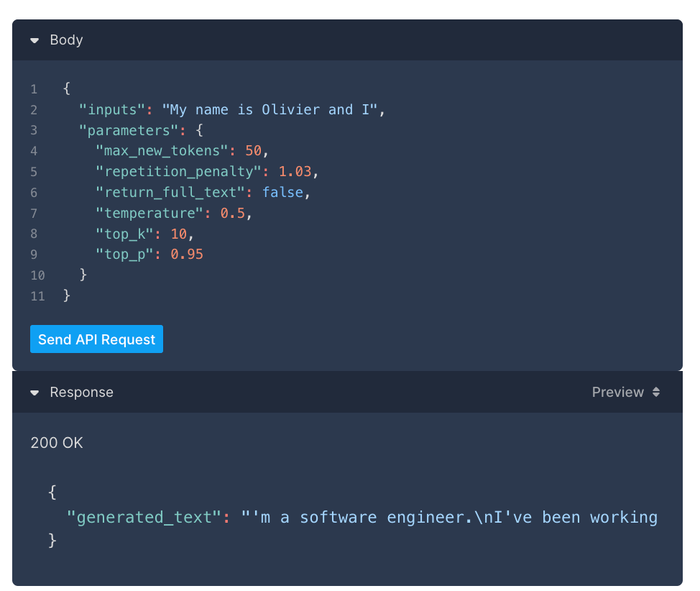
Task: Click the top_k value 10
Action: [178, 234]
